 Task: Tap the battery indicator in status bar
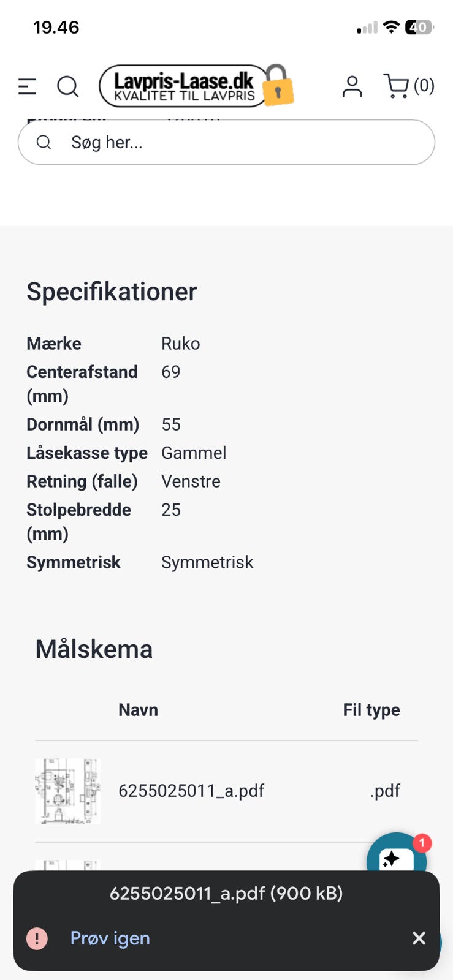(419, 27)
